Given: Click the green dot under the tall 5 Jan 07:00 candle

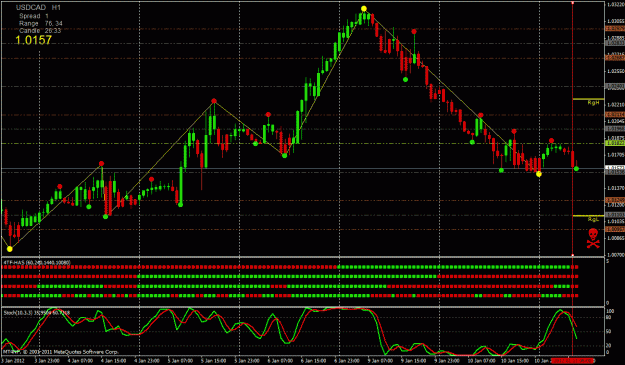Looking at the screenshot, I should [x=181, y=205].
